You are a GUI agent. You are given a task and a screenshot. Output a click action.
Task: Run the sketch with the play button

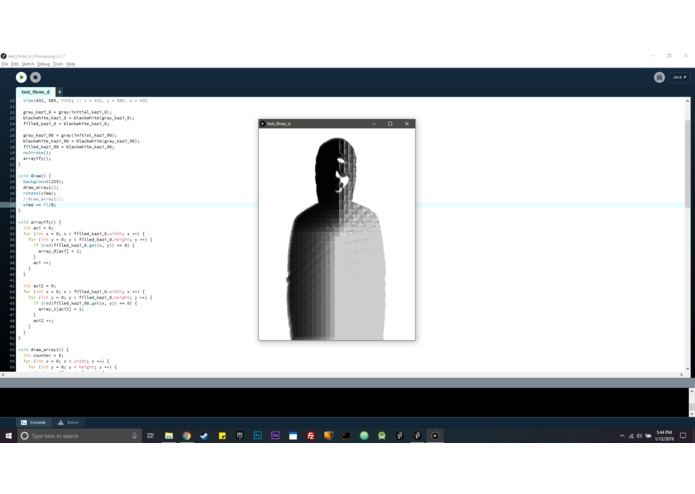pyautogui.click(x=21, y=77)
